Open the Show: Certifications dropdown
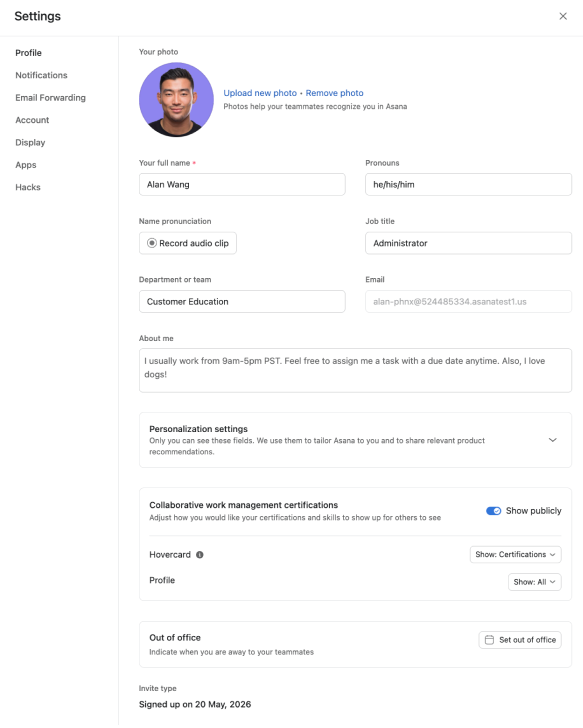The width and height of the screenshot is (583, 728). point(515,554)
